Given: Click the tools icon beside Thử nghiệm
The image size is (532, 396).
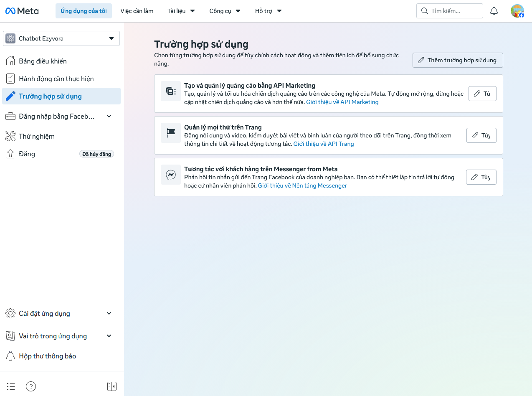Looking at the screenshot, I should 10,136.
